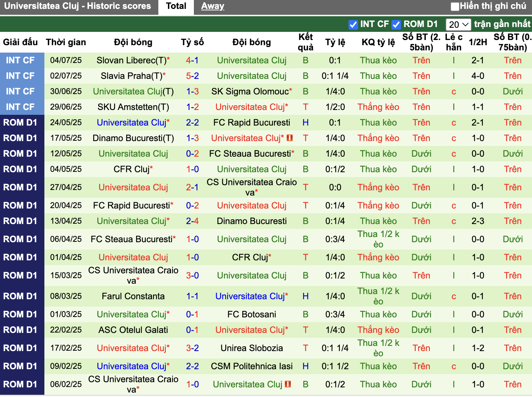This screenshot has height=397, width=532.
Task: Click FC Steaua Bucuresti on 06/04/25 row
Action: (132, 239)
